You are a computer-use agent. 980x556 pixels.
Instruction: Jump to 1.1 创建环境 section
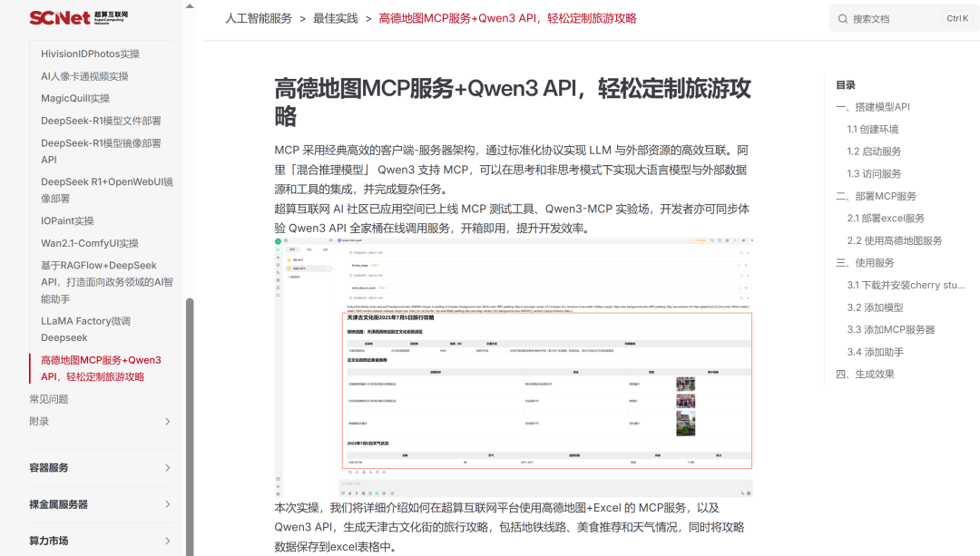click(x=873, y=130)
